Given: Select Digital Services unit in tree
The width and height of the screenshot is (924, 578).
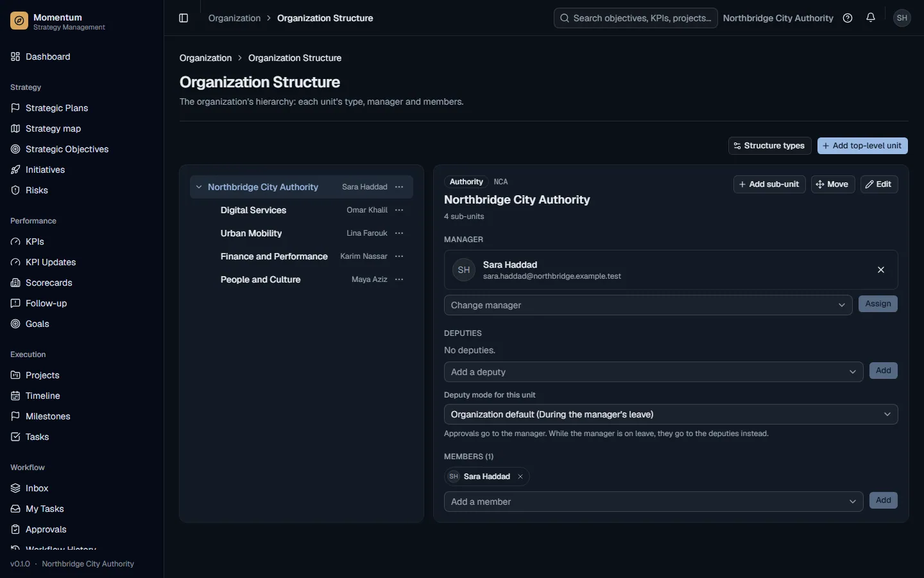Looking at the screenshot, I should (x=253, y=210).
